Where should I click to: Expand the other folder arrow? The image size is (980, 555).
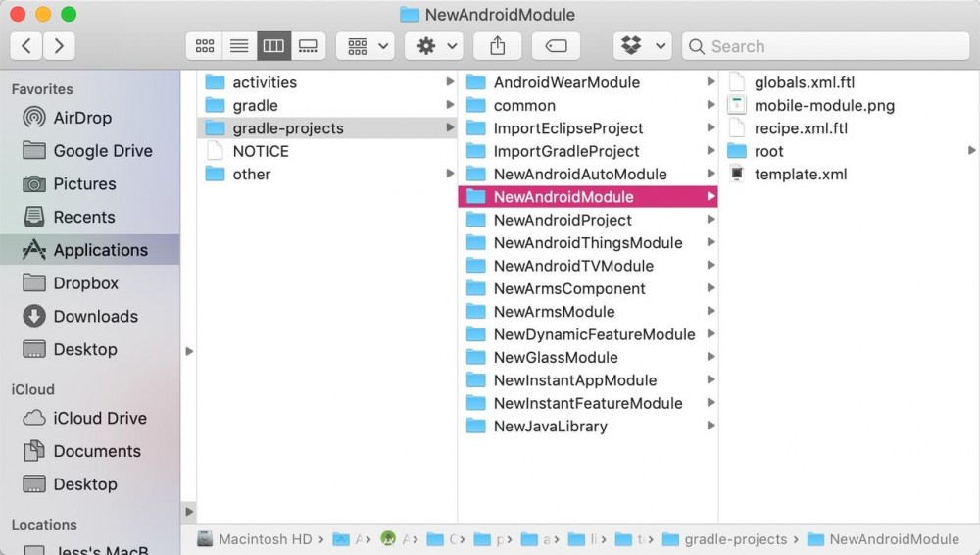(450, 174)
